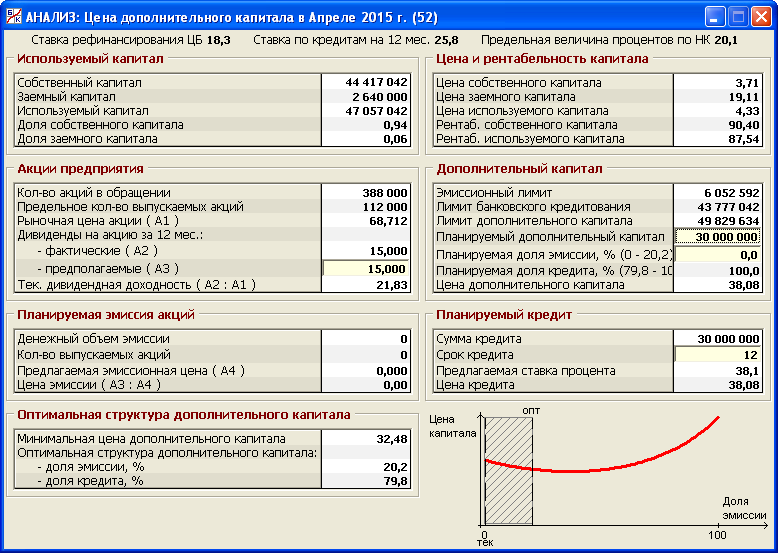
Task: Click the Цена и рентабельность капитала heading
Action: (542, 59)
